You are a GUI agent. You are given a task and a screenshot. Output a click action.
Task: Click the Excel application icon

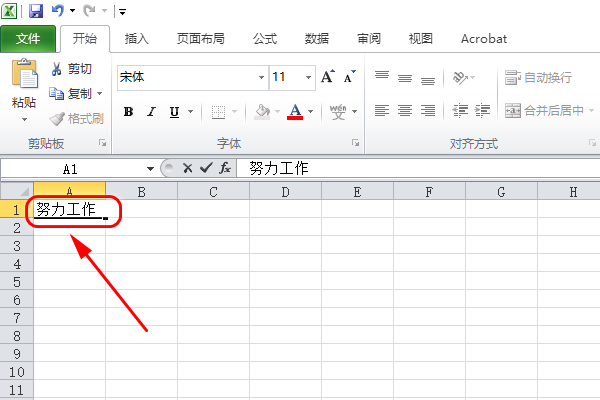pos(9,11)
